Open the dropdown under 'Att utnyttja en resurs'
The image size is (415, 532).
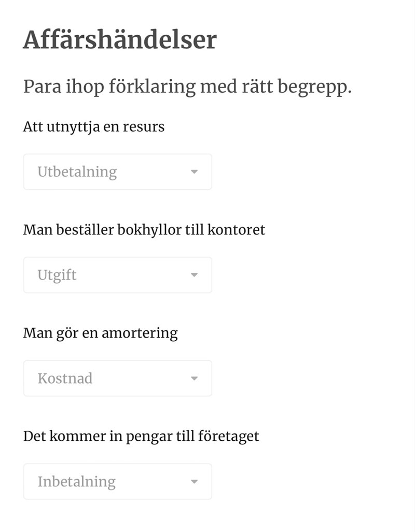[x=117, y=172]
